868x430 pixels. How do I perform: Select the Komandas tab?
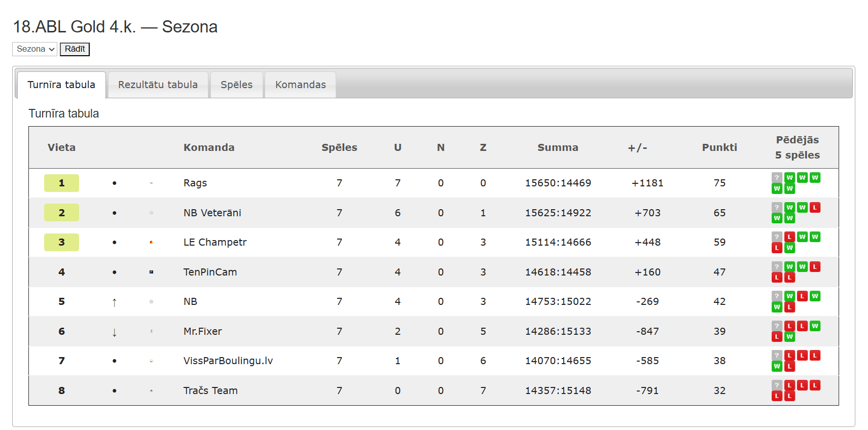coord(301,85)
